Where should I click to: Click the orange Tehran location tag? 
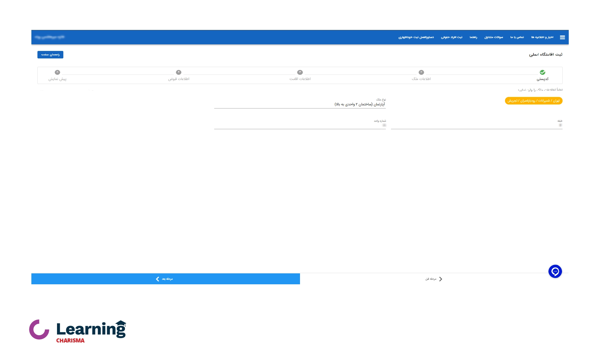pos(533,101)
